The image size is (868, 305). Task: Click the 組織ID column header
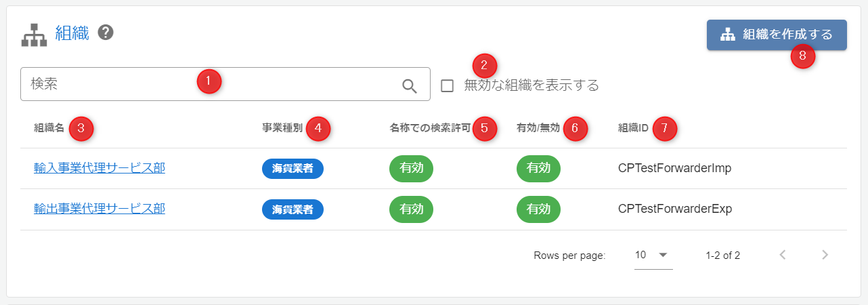pos(634,128)
